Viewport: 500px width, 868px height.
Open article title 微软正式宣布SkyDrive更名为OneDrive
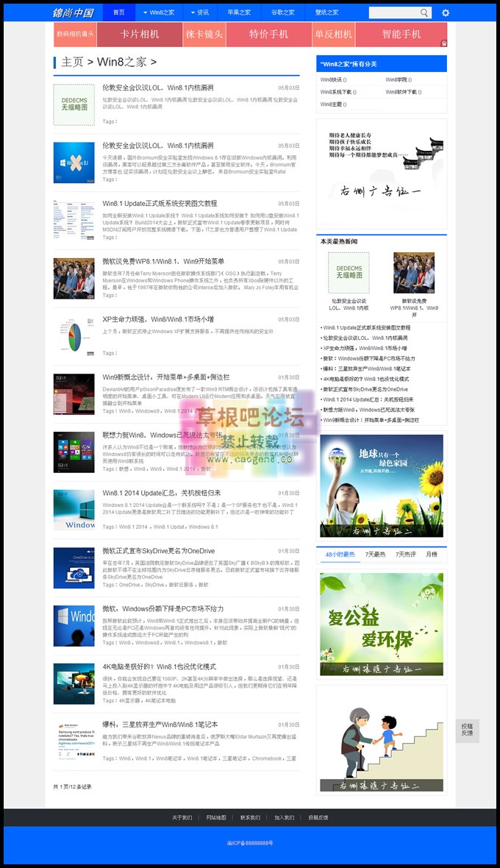point(158,551)
